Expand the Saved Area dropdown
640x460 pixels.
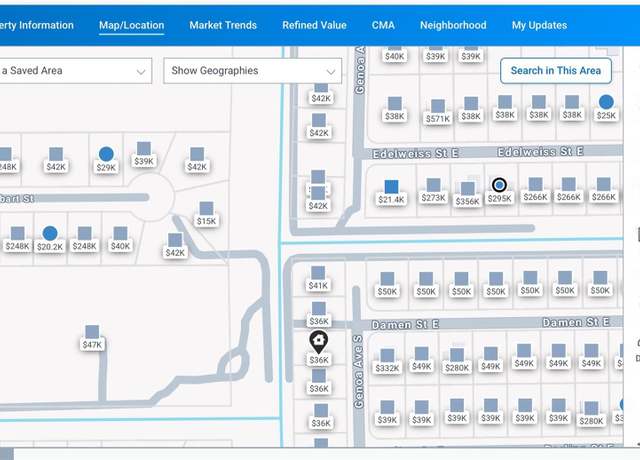tap(76, 71)
